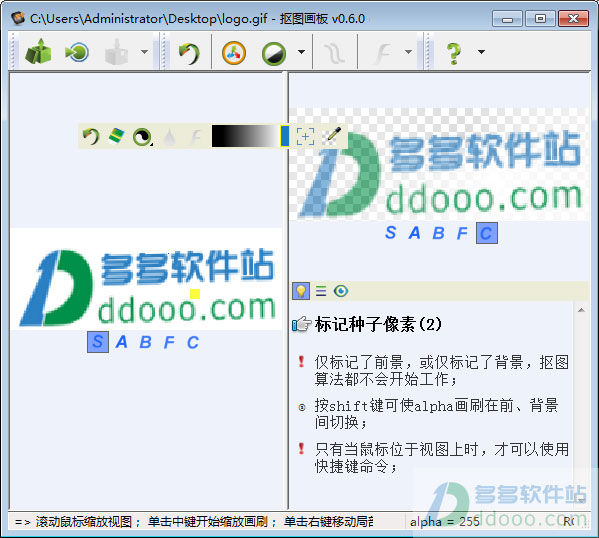Maximize the 抠图画板 window
The width and height of the screenshot is (599, 538).
(x=540, y=18)
